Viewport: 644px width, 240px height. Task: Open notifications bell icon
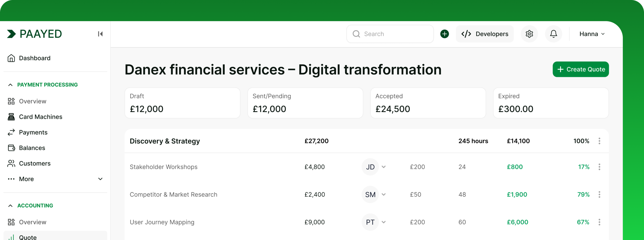tap(553, 34)
